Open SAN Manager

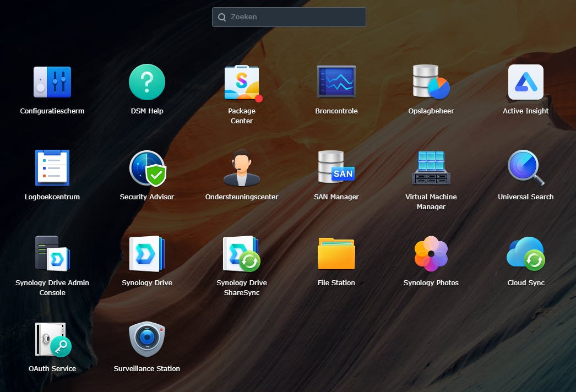tap(336, 167)
